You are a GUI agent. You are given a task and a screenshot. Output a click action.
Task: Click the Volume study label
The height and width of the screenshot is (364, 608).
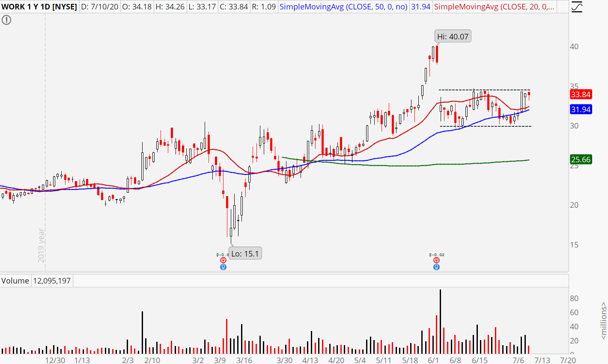(x=15, y=281)
